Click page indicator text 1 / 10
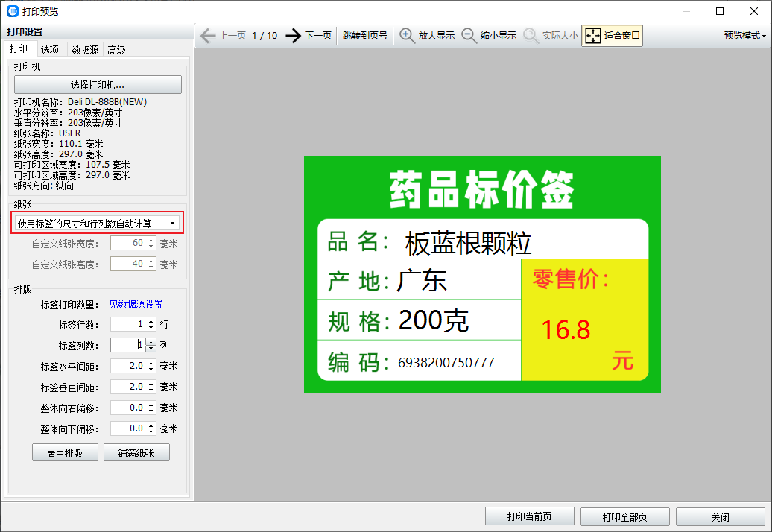The width and height of the screenshot is (772, 532). 265,36
